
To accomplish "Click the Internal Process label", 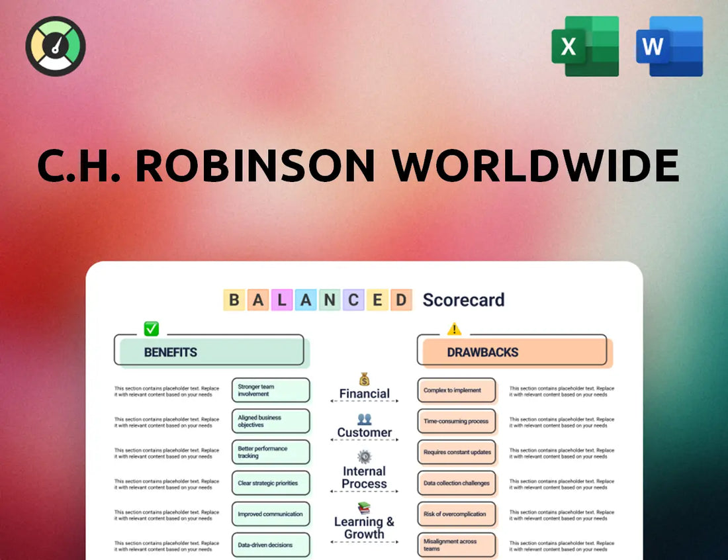I will tap(365, 477).
